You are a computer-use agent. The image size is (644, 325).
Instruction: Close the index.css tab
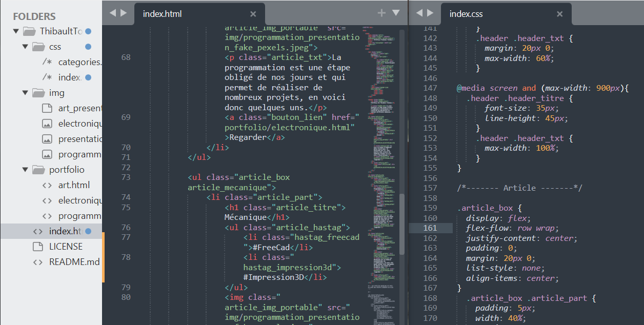559,14
